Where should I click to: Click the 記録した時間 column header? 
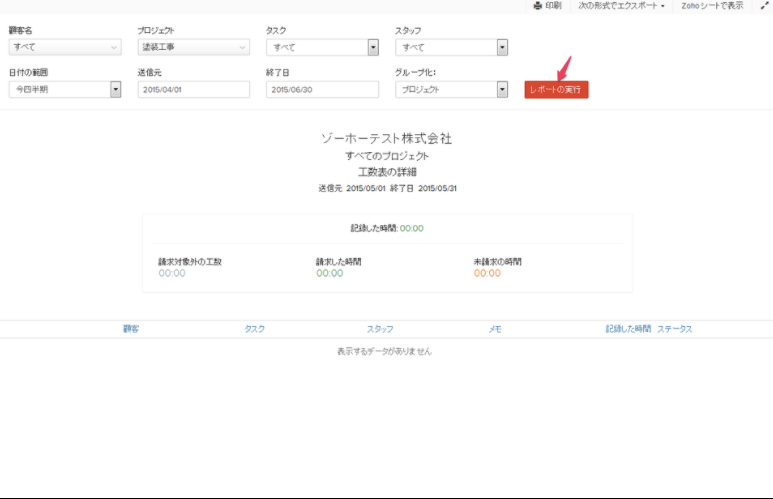(628, 328)
